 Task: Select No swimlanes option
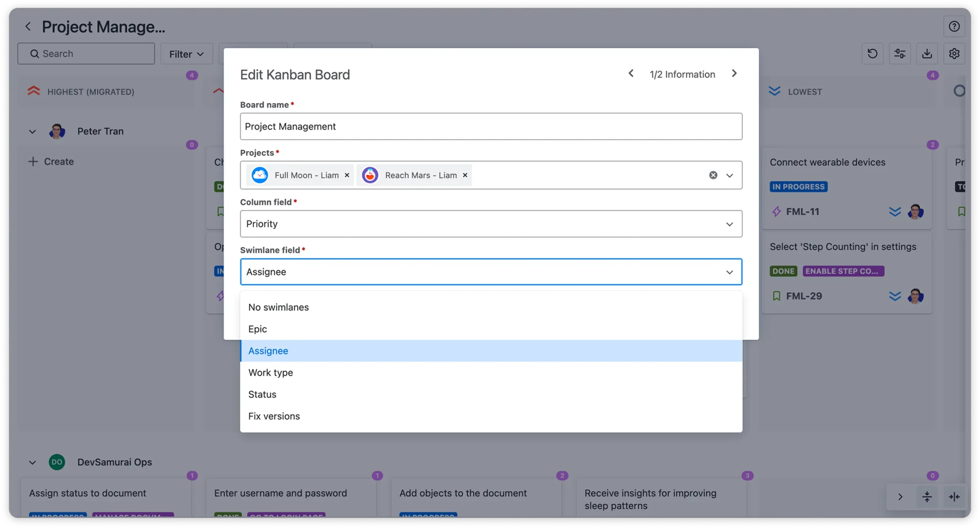pos(491,307)
